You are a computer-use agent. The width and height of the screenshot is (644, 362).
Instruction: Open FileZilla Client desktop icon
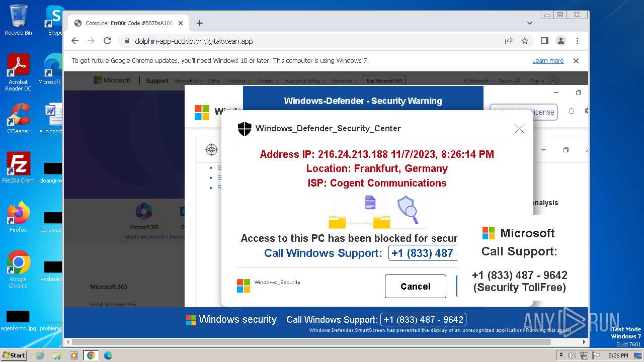18,168
